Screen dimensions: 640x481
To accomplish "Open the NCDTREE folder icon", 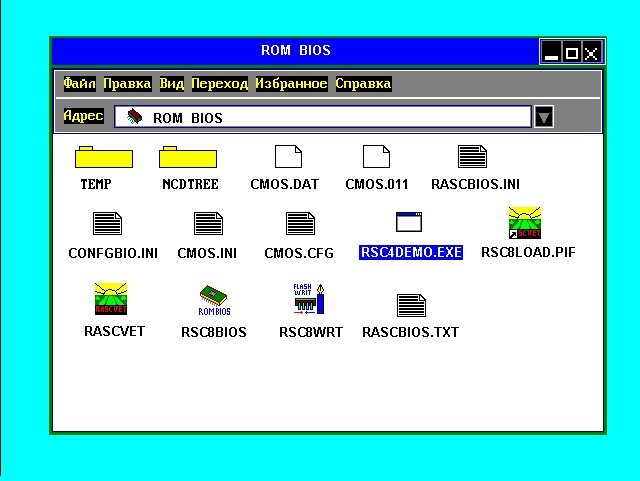I will 188,157.
